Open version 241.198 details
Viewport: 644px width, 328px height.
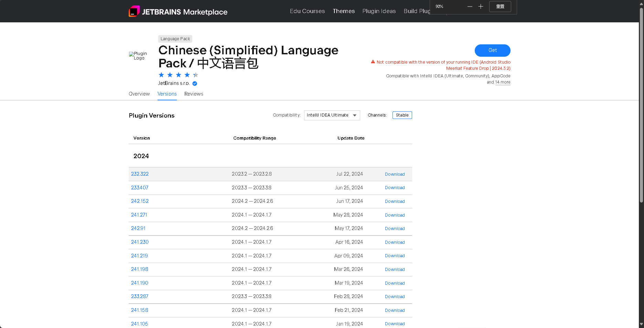pos(140,269)
